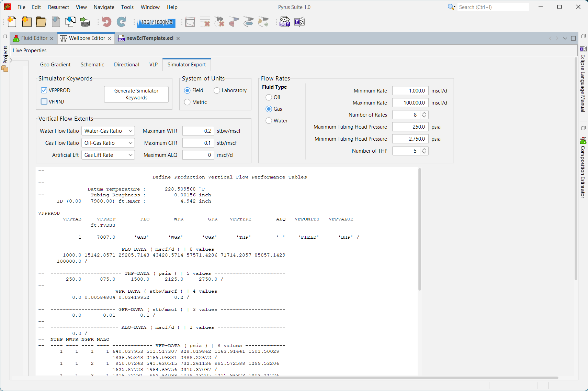Click the Save toolbar icon
Viewport: 588px width, 391px height.
(x=56, y=22)
